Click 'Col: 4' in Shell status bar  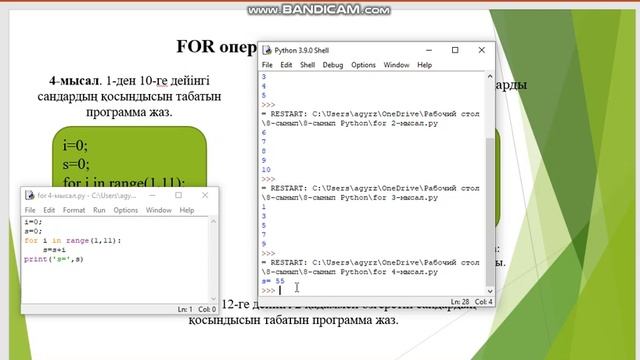[x=483, y=302]
